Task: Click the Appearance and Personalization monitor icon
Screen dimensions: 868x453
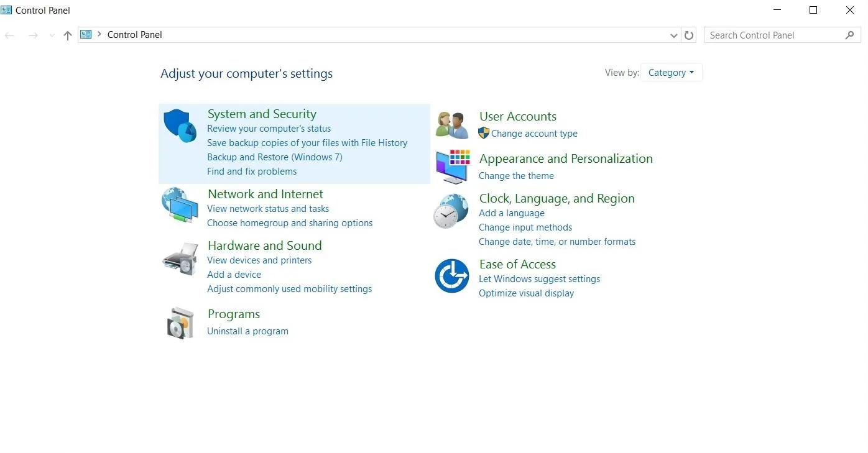Action: point(453,166)
